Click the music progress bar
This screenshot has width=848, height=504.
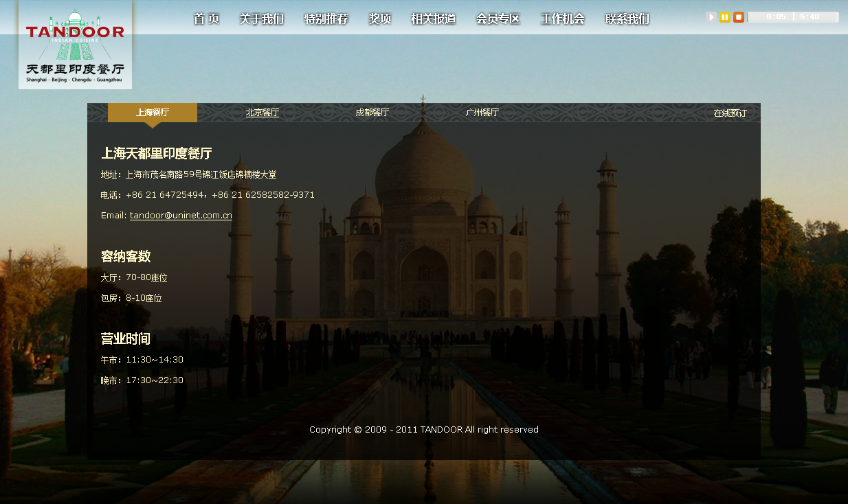click(x=793, y=17)
